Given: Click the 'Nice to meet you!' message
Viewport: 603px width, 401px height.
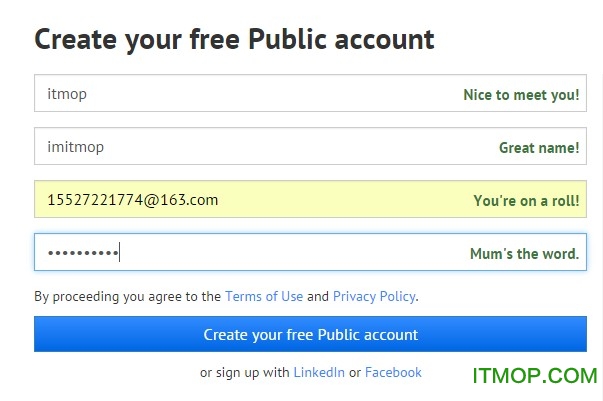Looking at the screenshot, I should (x=520, y=95).
